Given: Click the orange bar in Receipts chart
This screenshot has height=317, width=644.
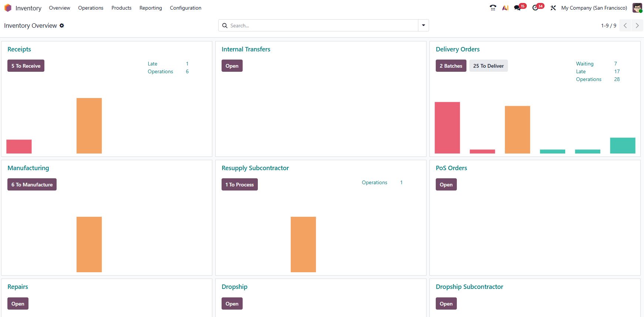Looking at the screenshot, I should pyautogui.click(x=89, y=126).
